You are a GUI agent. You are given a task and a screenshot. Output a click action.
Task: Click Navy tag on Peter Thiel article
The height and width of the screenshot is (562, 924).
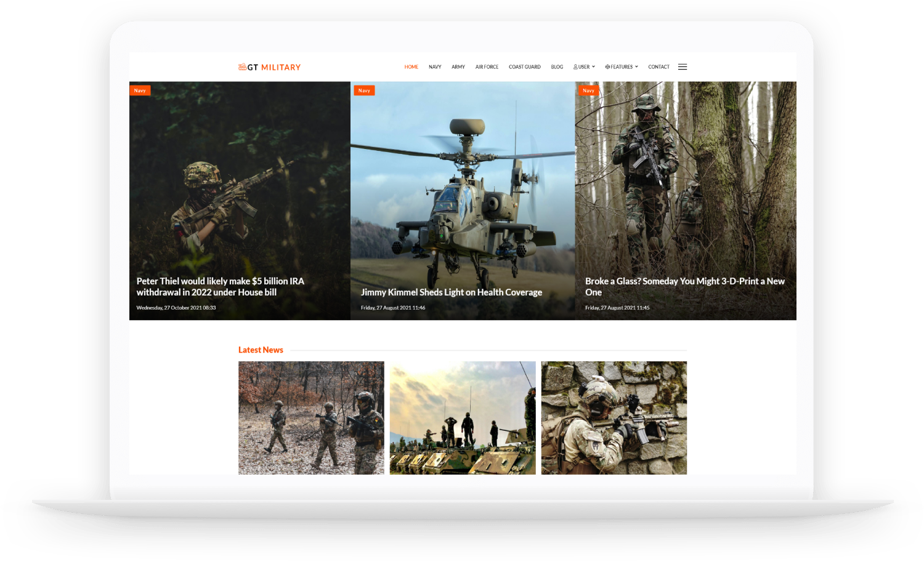coord(140,90)
